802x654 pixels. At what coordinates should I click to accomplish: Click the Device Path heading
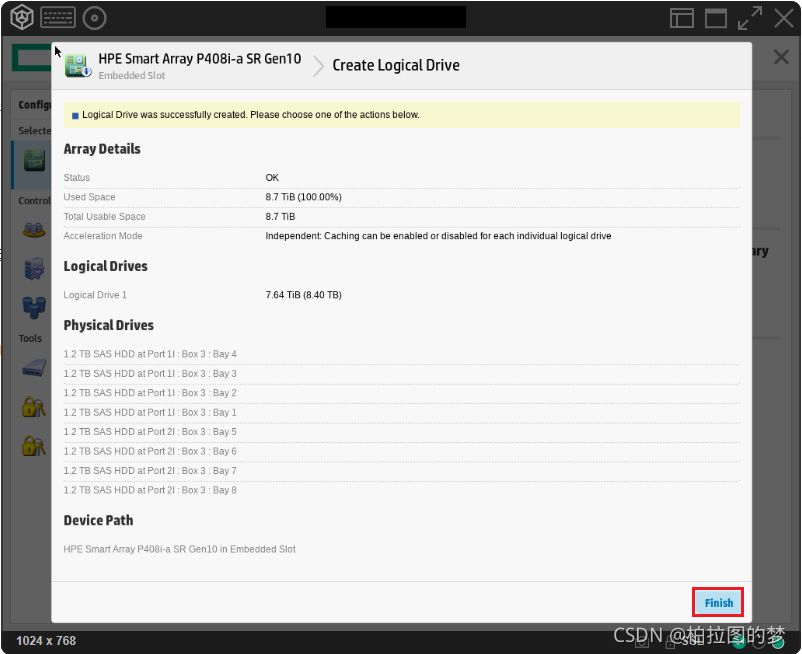[98, 520]
